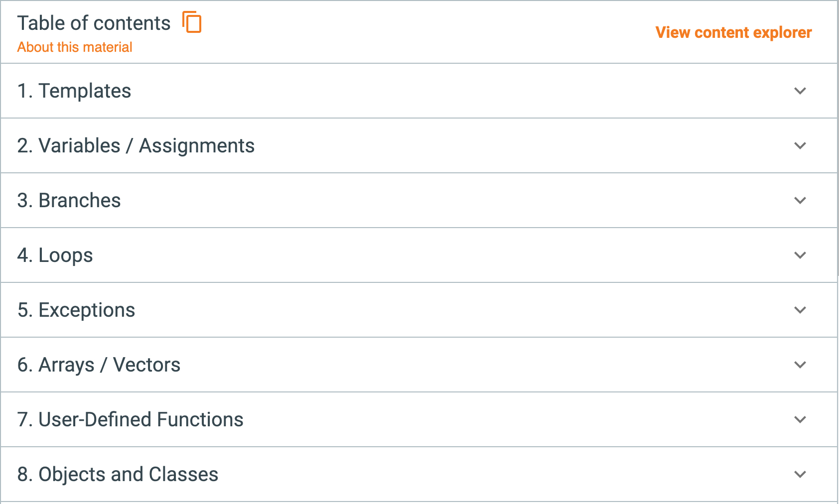The image size is (839, 504).
Task: Click View content explorer link
Action: coord(733,32)
